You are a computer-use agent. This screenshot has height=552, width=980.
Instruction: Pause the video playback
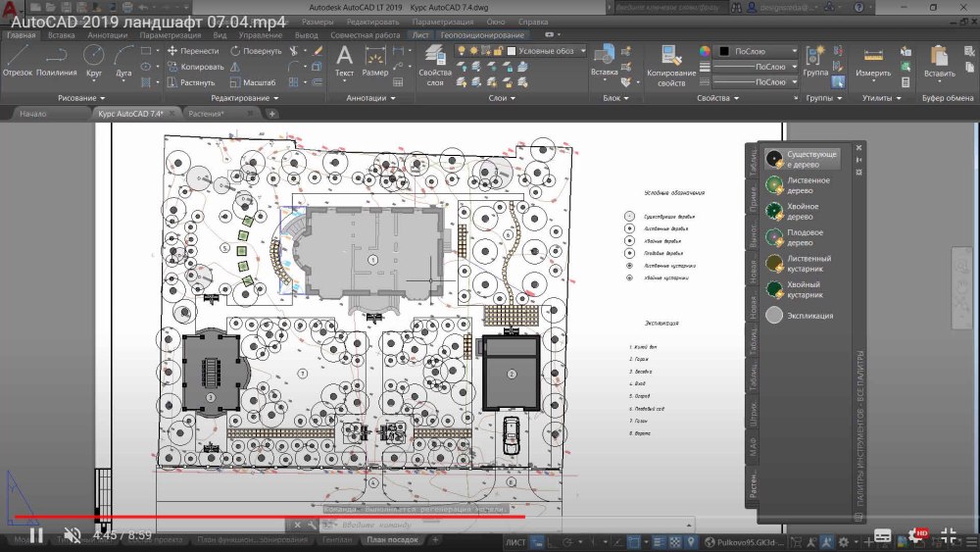pyautogui.click(x=35, y=535)
